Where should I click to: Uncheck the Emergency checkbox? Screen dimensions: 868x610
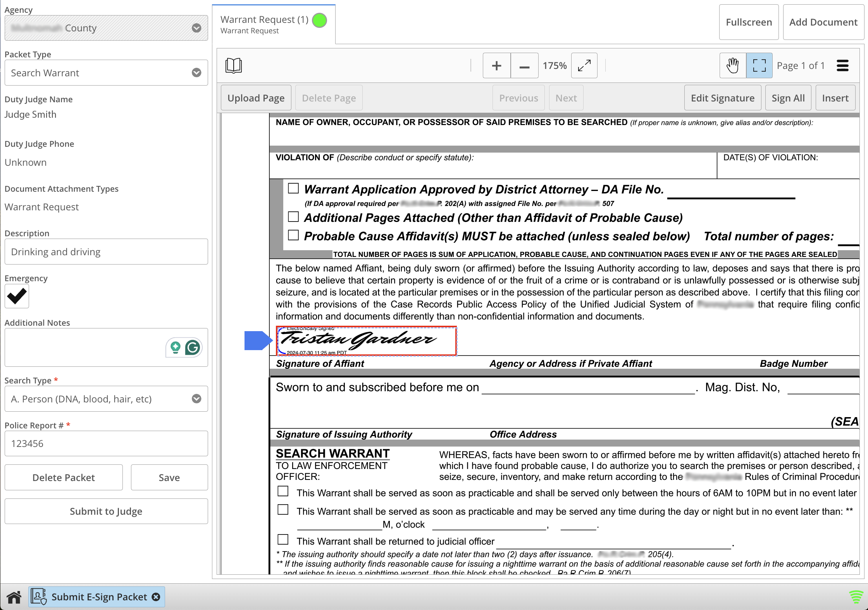[x=17, y=296]
